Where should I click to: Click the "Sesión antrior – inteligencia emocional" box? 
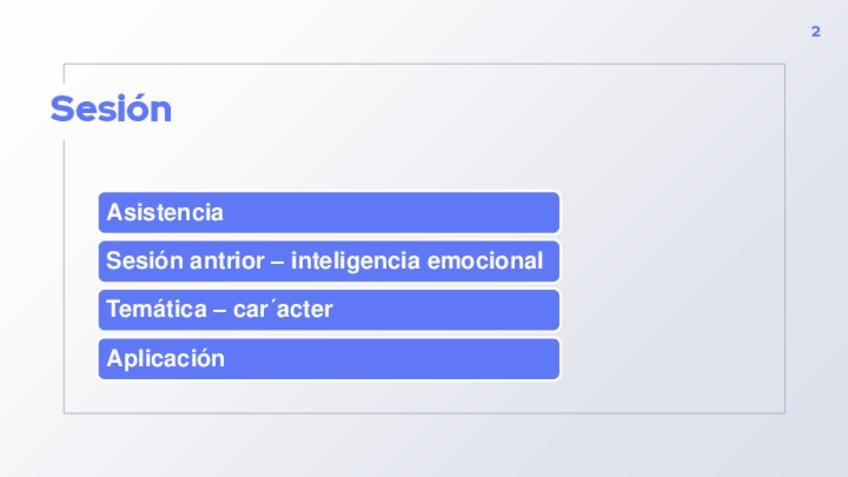[x=329, y=261]
